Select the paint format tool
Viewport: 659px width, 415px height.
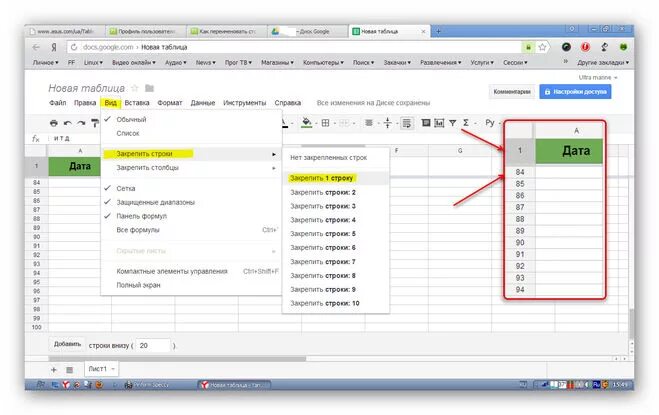(95, 123)
